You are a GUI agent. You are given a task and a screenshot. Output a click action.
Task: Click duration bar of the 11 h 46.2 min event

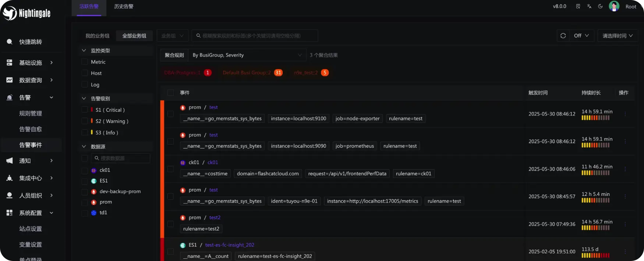coord(595,173)
